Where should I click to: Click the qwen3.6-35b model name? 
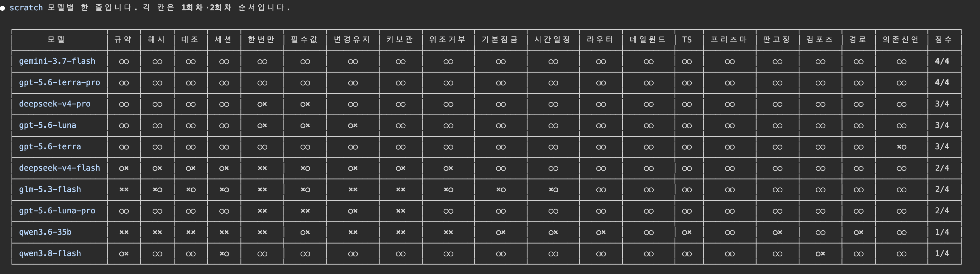(x=45, y=232)
